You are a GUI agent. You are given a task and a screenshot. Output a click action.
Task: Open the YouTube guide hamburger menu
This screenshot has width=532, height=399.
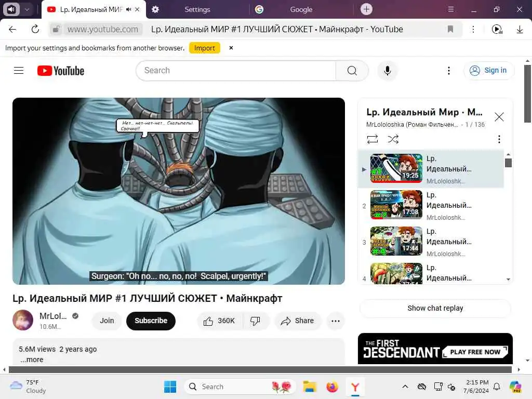pos(19,71)
